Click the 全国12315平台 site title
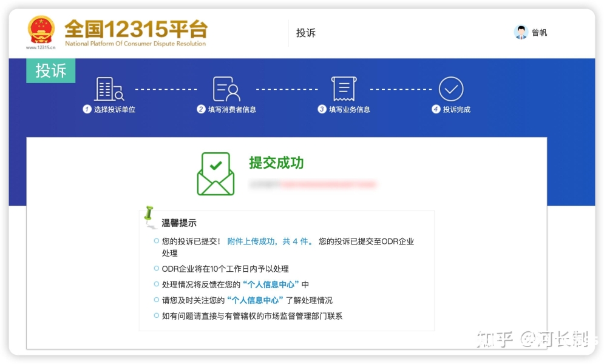This screenshot has height=364, width=604. [x=136, y=29]
